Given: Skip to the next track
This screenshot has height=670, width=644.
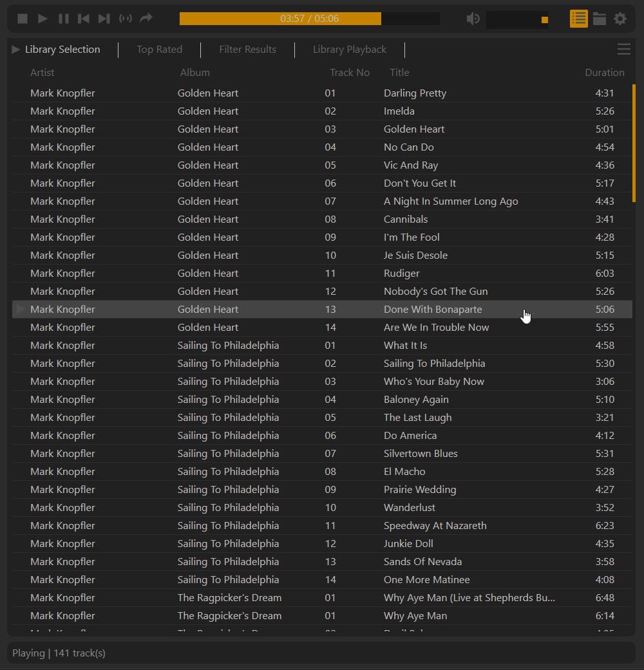Looking at the screenshot, I should [x=104, y=19].
